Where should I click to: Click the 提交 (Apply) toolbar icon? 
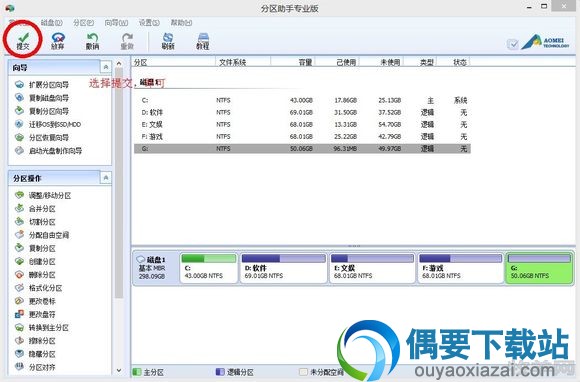click(x=23, y=41)
